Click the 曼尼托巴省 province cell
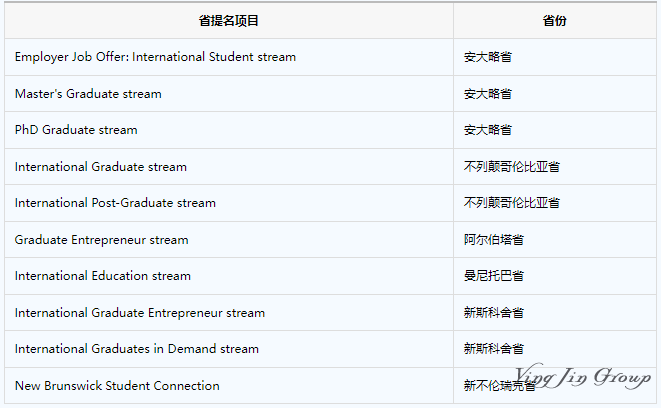 (x=555, y=276)
